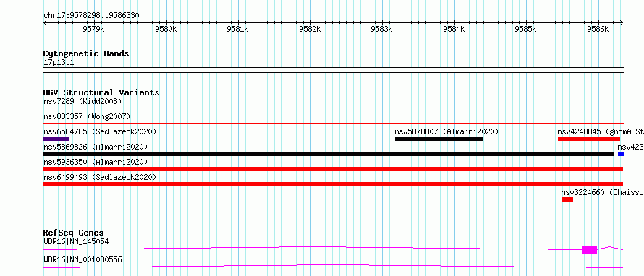Click the 9579k ruler tick label
The image size is (644, 276).
tap(93, 29)
